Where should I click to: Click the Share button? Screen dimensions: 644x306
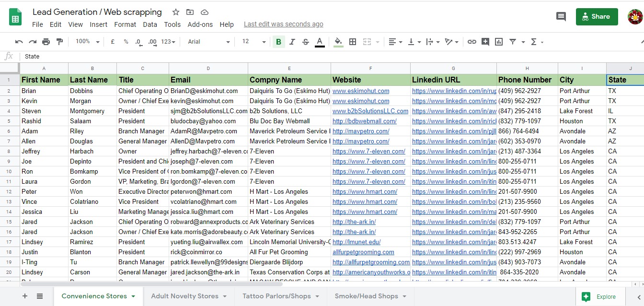pyautogui.click(x=597, y=16)
